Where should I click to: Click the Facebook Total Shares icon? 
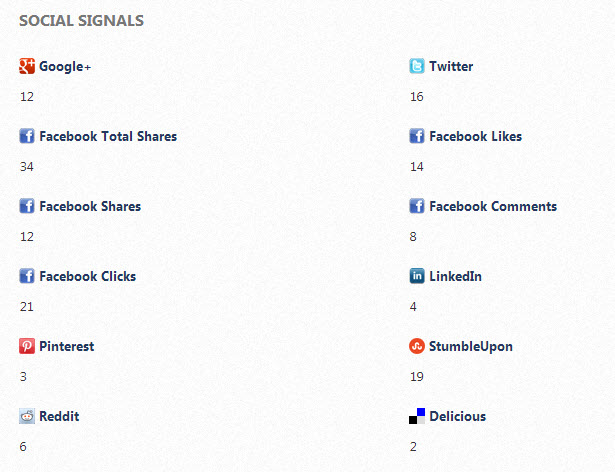(27, 137)
